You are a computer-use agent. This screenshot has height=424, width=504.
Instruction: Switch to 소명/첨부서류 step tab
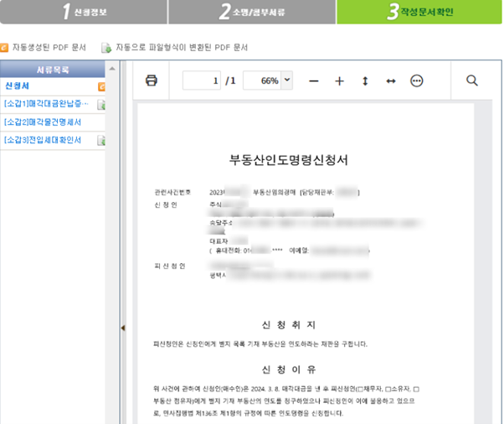click(x=251, y=12)
